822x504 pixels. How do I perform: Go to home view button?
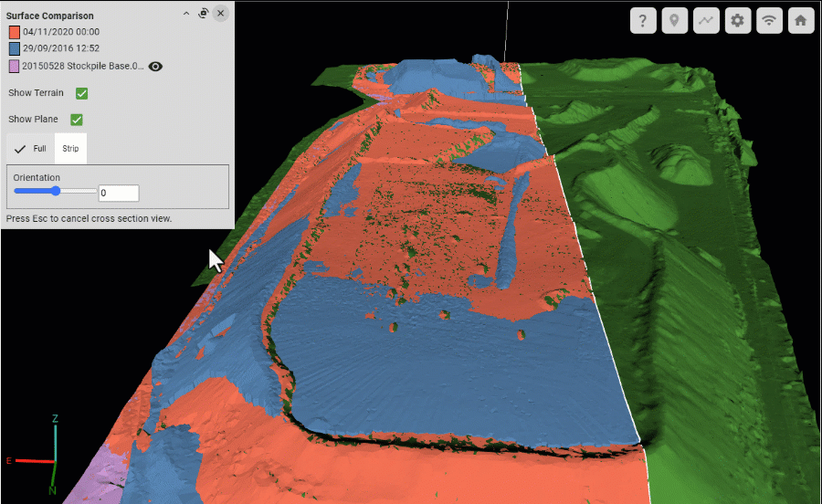(x=801, y=21)
